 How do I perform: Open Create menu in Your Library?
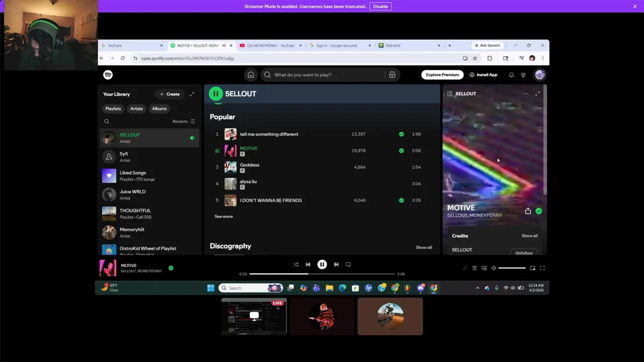pos(170,94)
